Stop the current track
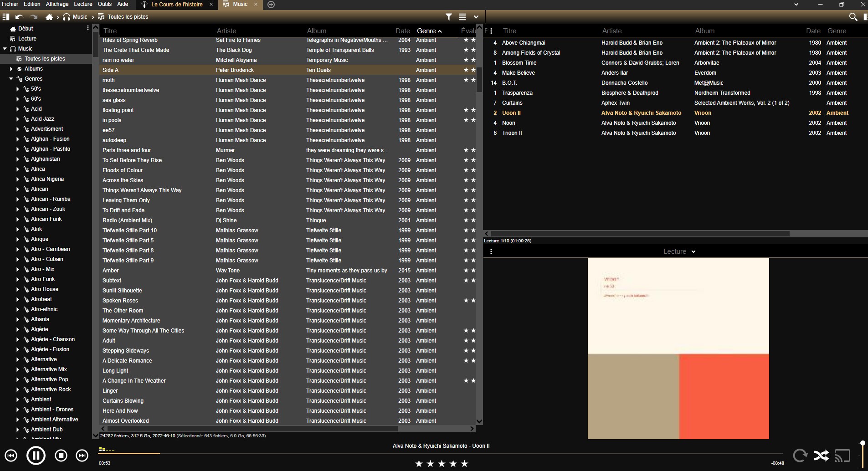 61,455
